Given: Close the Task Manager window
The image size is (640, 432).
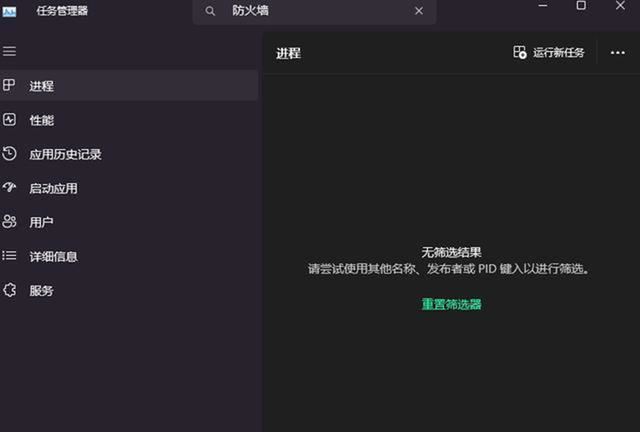Looking at the screenshot, I should pyautogui.click(x=620, y=6).
